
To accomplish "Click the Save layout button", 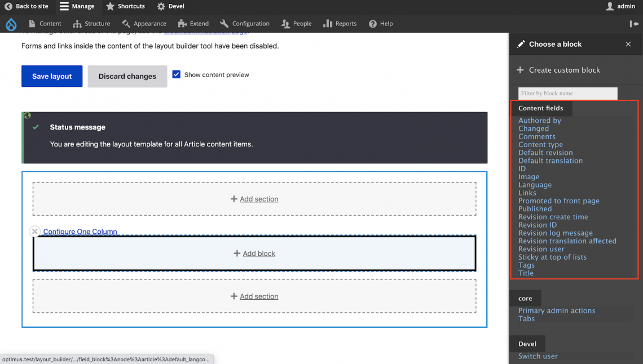I will click(52, 77).
